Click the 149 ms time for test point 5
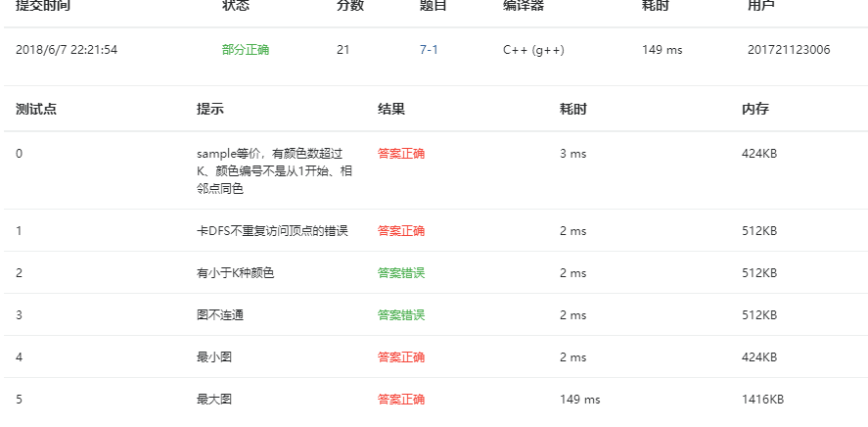The height and width of the screenshot is (427, 868). (x=579, y=400)
